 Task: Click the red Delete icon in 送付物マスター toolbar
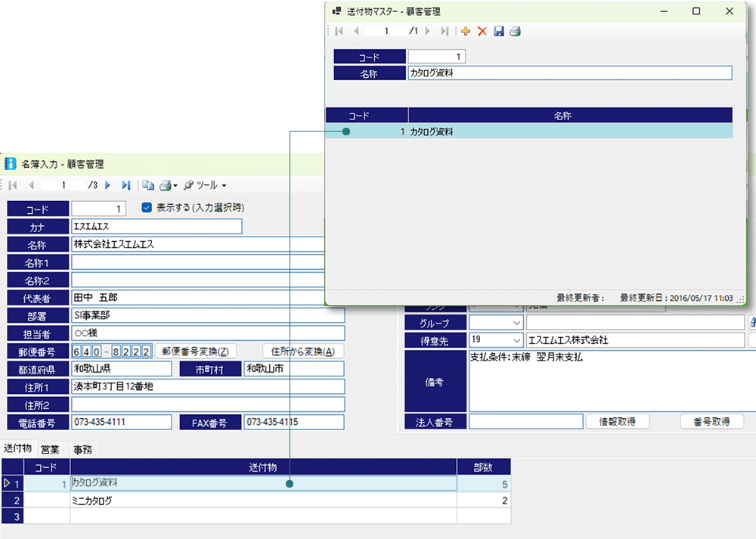pyautogui.click(x=482, y=31)
